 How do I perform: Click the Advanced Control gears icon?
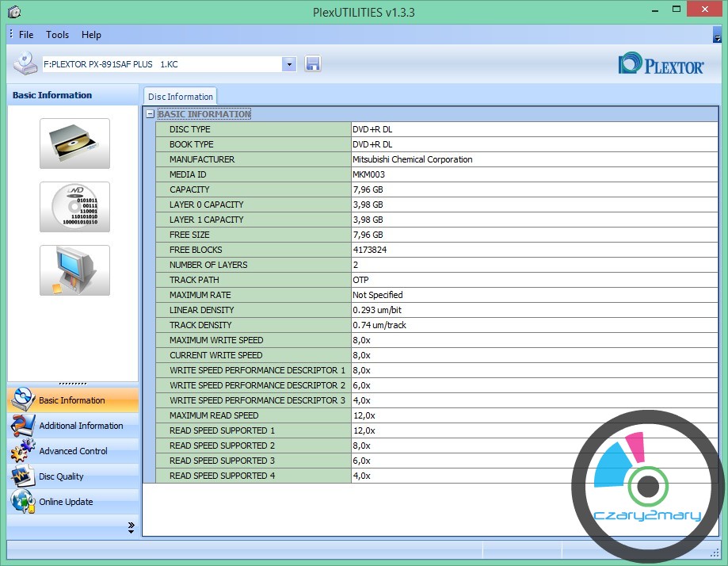(x=22, y=451)
